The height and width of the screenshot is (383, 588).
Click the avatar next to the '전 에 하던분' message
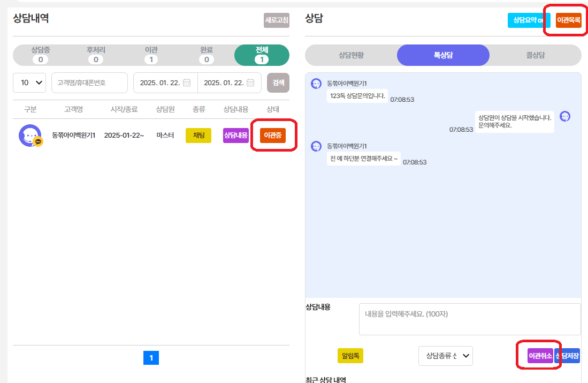click(x=316, y=146)
